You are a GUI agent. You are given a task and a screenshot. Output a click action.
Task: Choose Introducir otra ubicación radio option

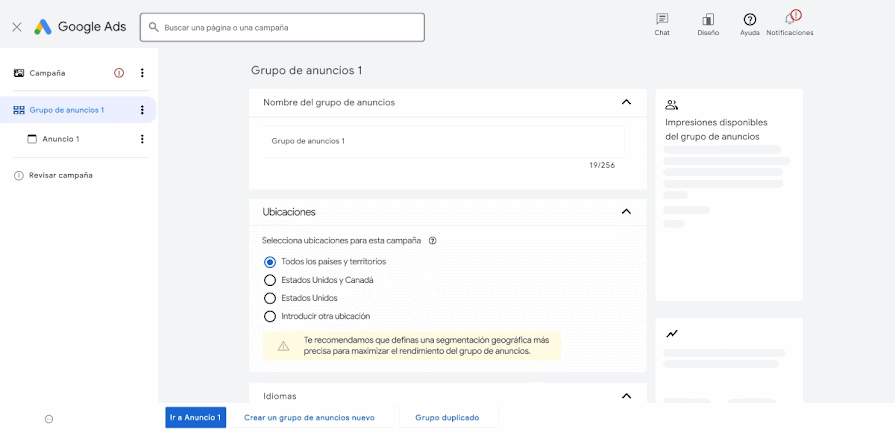pyautogui.click(x=269, y=316)
